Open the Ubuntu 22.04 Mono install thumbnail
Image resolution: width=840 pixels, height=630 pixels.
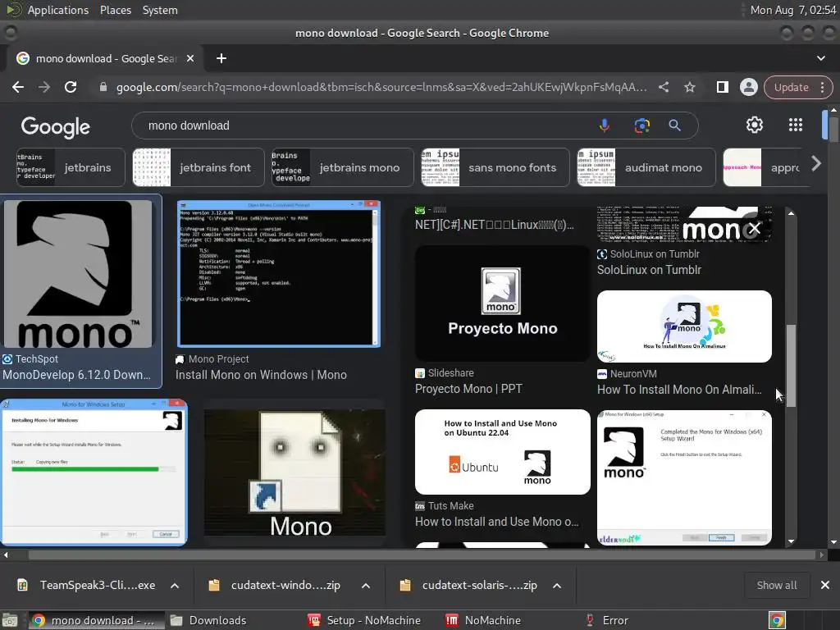(503, 452)
